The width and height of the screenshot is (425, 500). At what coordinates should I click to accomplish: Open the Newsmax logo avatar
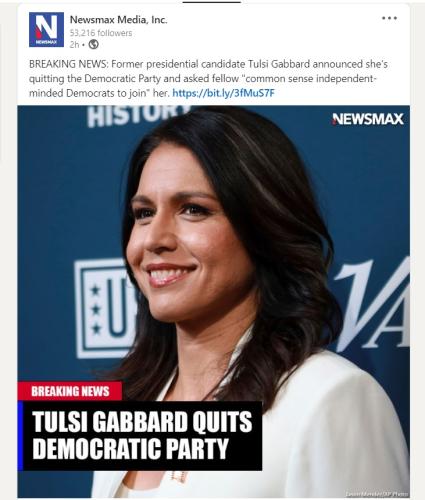pyautogui.click(x=46, y=29)
